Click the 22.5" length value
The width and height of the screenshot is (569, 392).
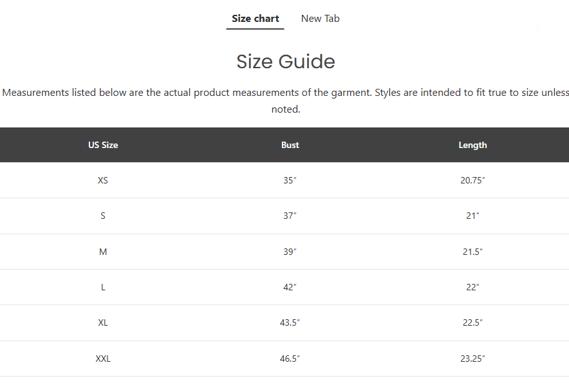click(472, 322)
